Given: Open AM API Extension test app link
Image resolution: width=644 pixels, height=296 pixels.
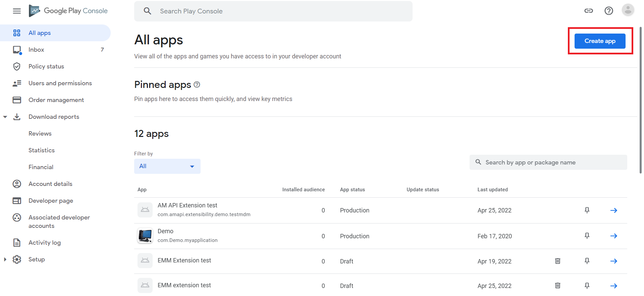Looking at the screenshot, I should pyautogui.click(x=187, y=205).
